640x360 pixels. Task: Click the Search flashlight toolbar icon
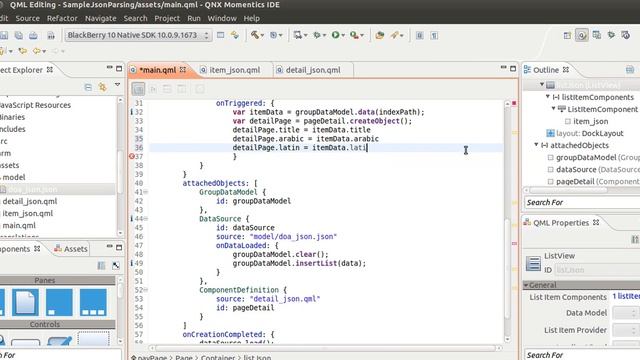(x=394, y=35)
